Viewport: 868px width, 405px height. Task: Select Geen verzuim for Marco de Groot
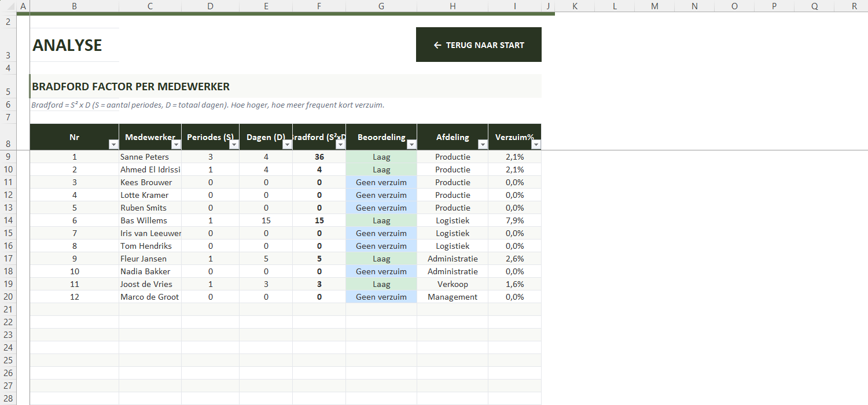pyautogui.click(x=381, y=297)
